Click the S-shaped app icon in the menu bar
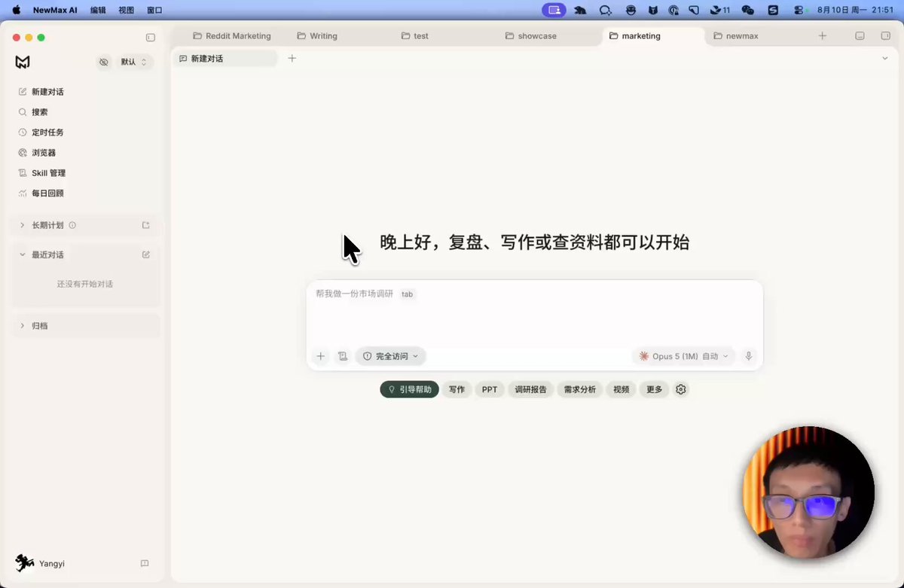 point(773,11)
